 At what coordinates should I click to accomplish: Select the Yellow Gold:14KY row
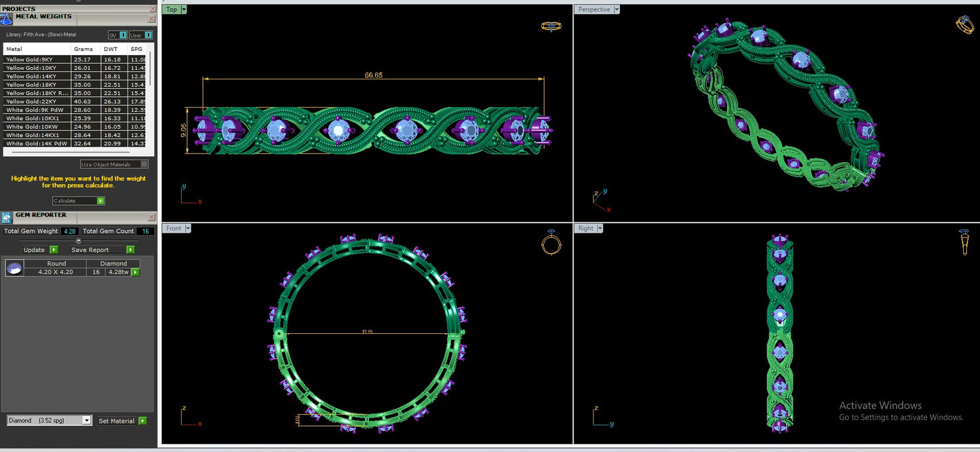coord(75,77)
